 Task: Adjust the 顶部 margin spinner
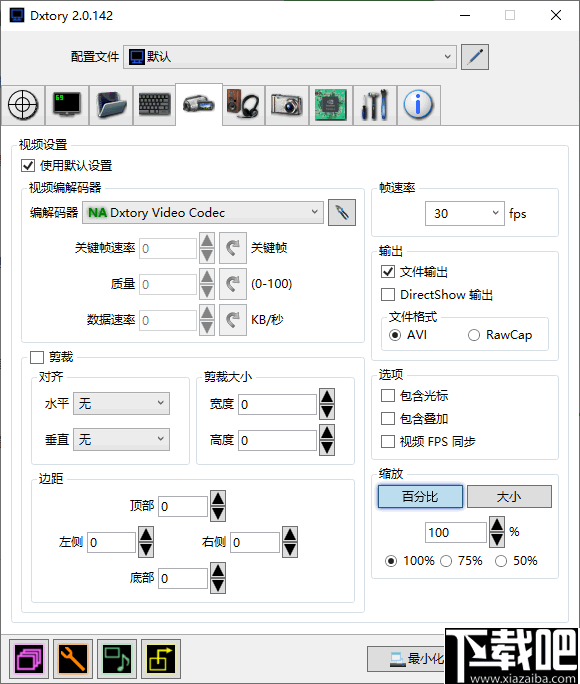(218, 506)
